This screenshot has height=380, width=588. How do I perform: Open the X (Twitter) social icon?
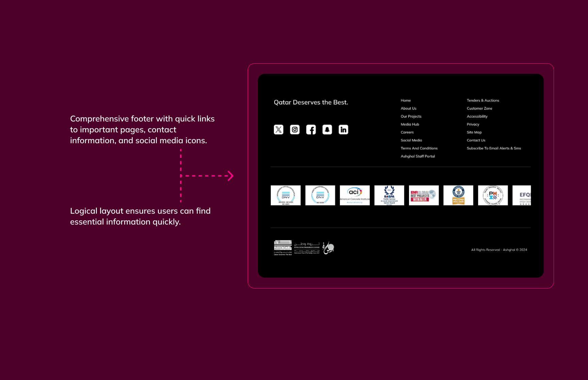tap(278, 130)
